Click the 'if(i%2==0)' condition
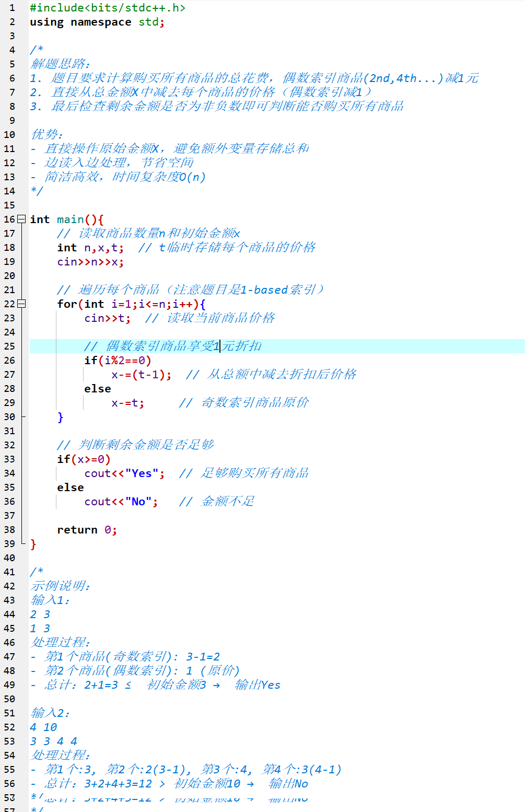The width and height of the screenshot is (525, 812). coord(118,361)
